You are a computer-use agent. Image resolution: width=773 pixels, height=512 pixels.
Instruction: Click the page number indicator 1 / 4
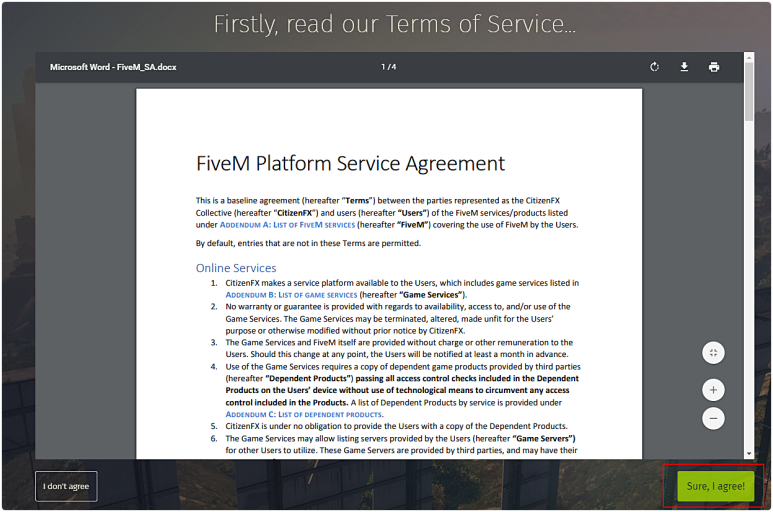point(388,67)
